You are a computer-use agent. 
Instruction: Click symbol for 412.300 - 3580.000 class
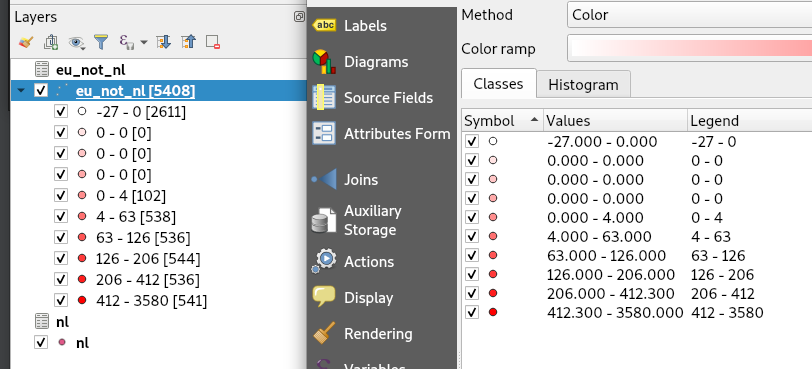coord(492,312)
